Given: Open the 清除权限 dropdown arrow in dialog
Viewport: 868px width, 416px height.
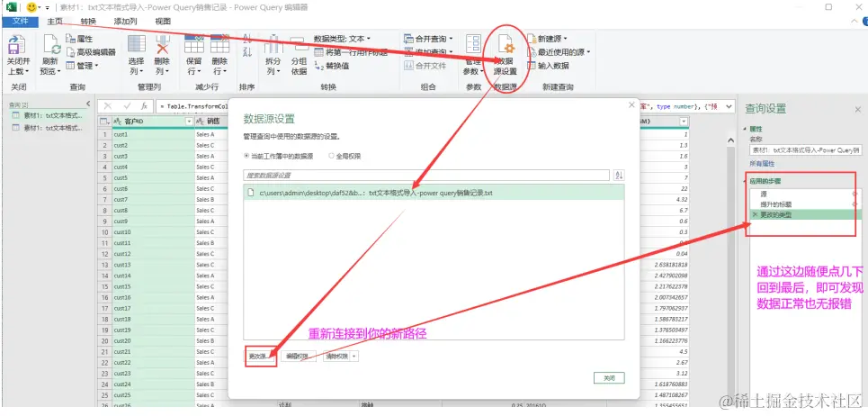Looking at the screenshot, I should coord(353,357).
